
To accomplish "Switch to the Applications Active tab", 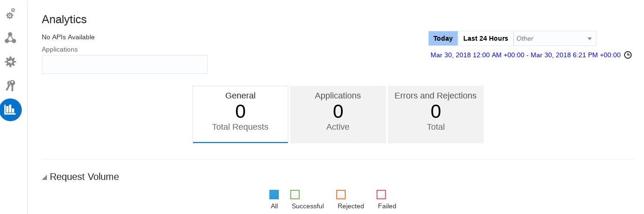I will (x=338, y=114).
